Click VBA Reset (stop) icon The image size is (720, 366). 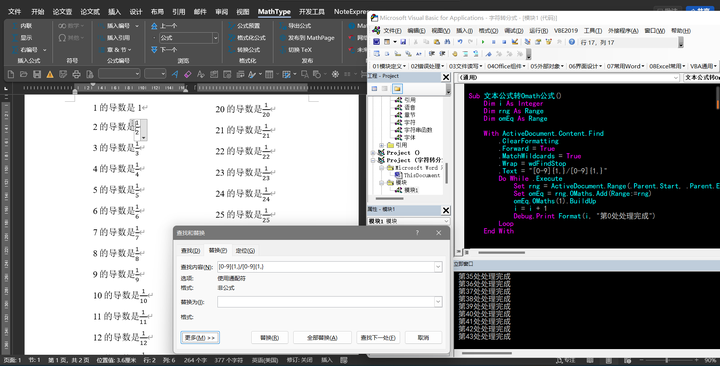pyautogui.click(x=504, y=42)
